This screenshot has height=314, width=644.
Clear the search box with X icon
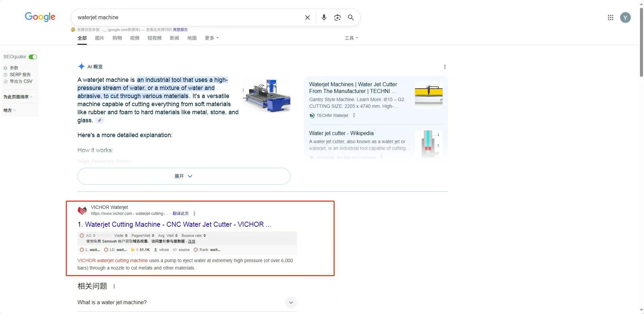pyautogui.click(x=307, y=18)
